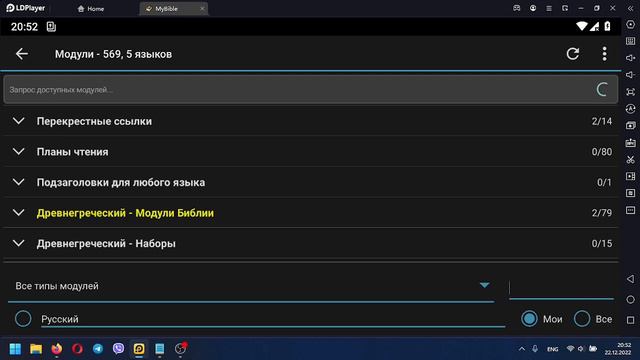The height and width of the screenshot is (360, 640).
Task: Launch Opera from taskbar
Action: pos(78,349)
